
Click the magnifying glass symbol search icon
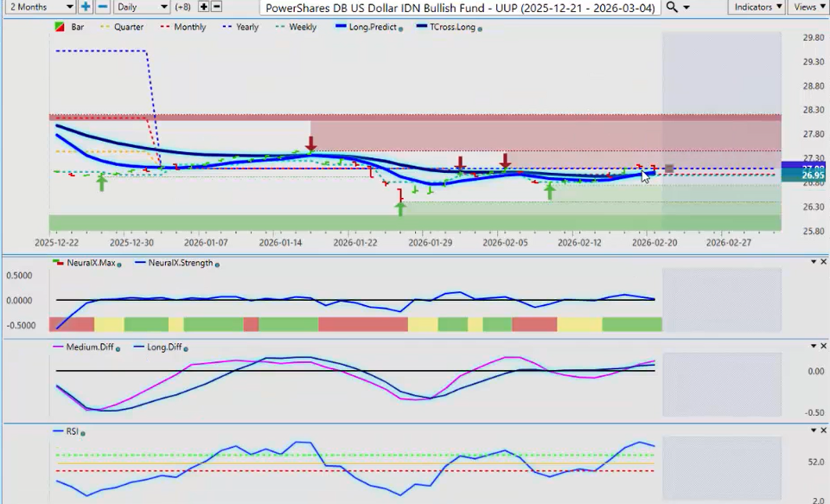coord(672,7)
